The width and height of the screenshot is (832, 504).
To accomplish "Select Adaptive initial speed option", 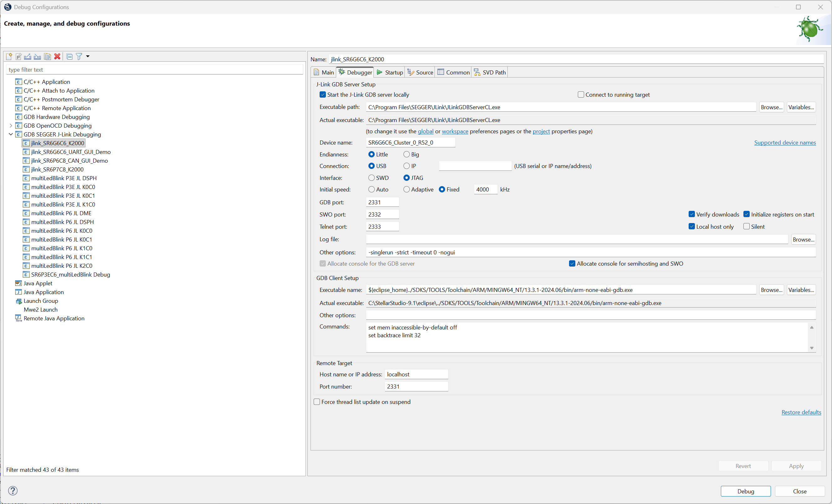I will tap(407, 189).
